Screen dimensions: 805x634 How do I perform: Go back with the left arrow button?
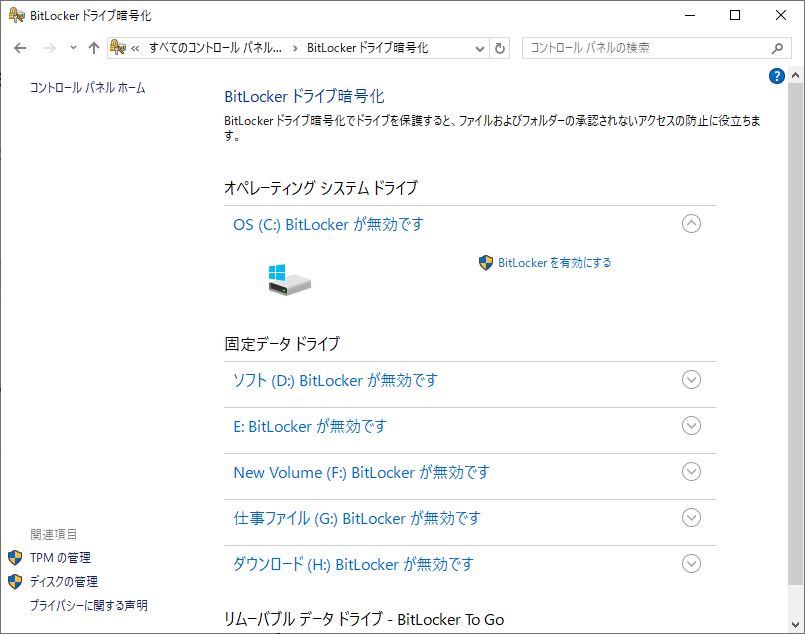pyautogui.click(x=20, y=48)
